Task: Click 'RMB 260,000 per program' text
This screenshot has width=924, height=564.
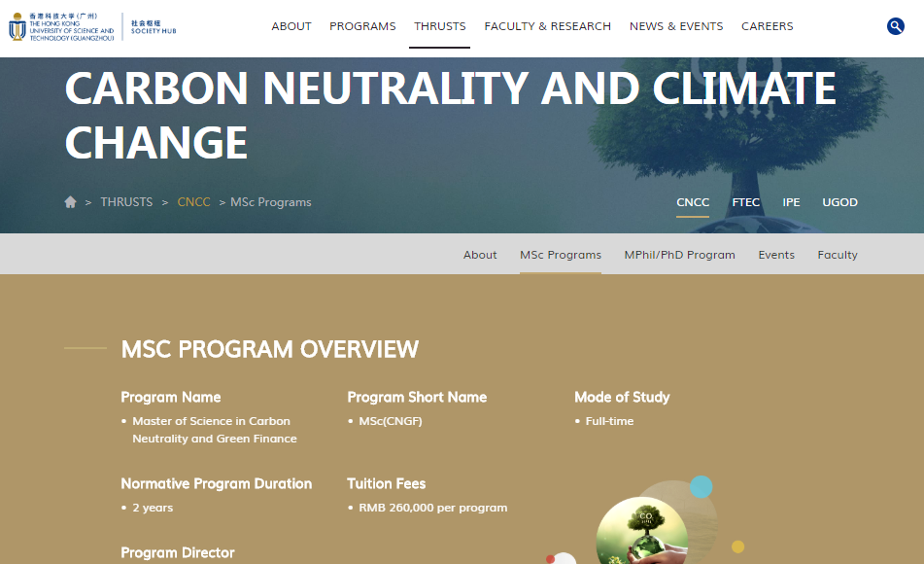Action: click(432, 508)
